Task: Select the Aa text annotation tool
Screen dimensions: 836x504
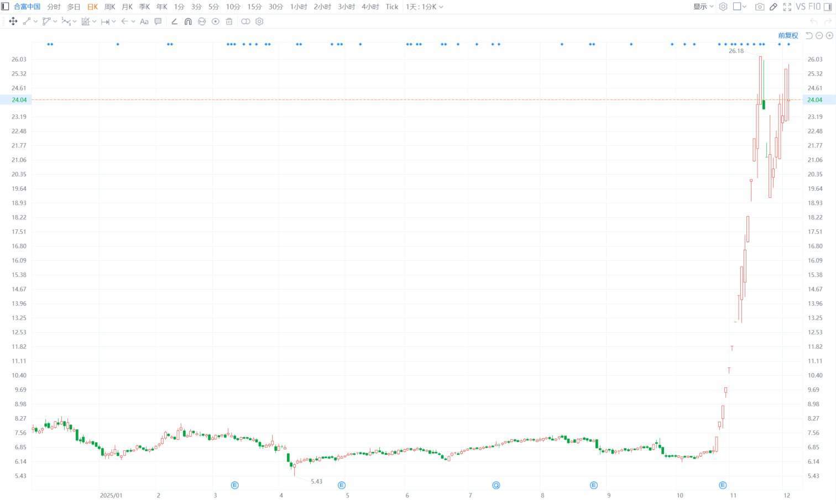Action: pos(144,22)
